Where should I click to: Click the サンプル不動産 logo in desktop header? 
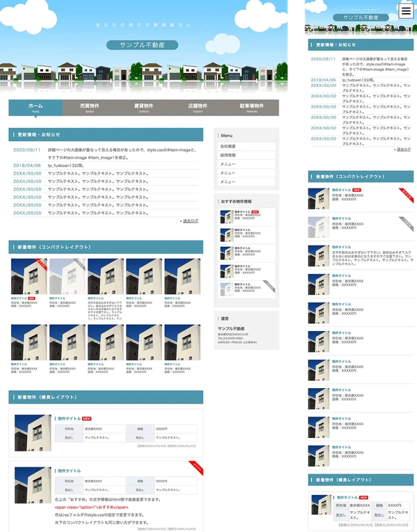coord(142,45)
